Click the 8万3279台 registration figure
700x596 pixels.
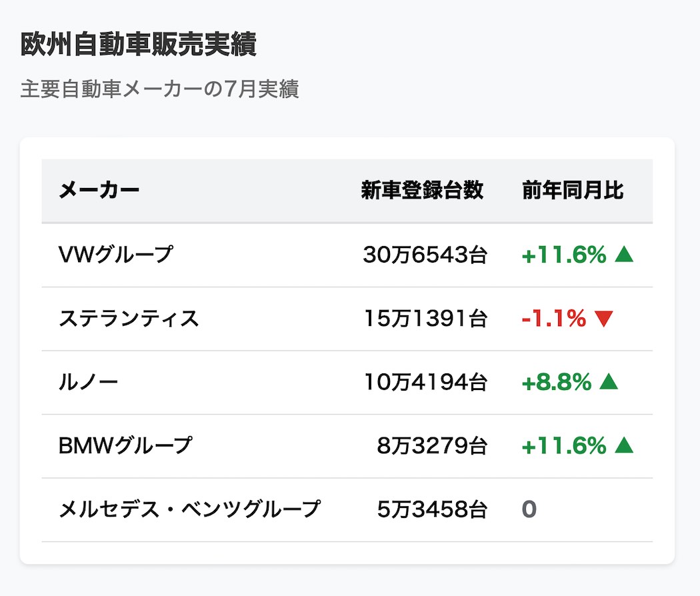pos(432,445)
